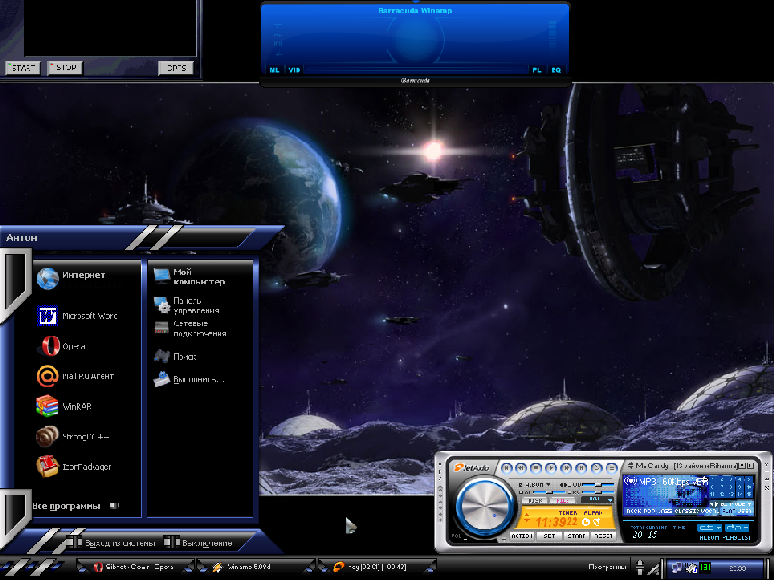Switch to jetAudio taskbar window

point(376,567)
